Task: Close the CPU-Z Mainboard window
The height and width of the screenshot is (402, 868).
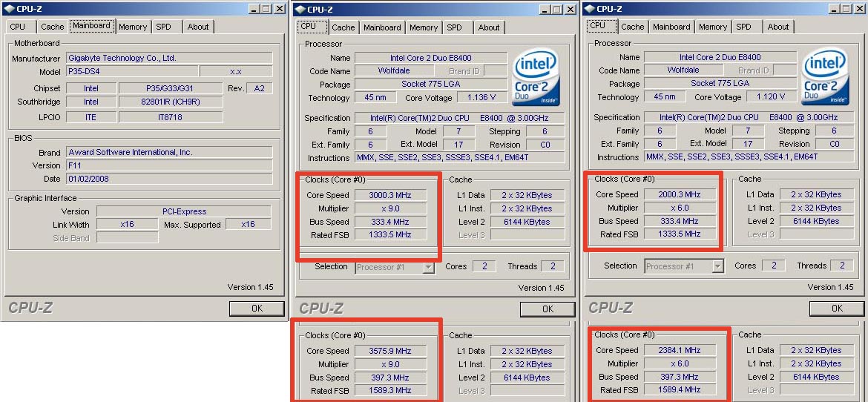Action: coord(280,9)
